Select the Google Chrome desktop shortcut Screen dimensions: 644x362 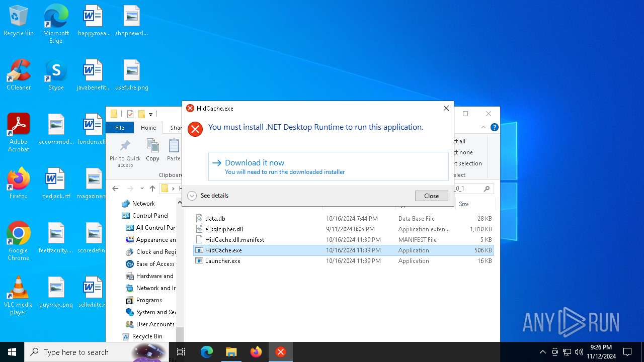19,241
